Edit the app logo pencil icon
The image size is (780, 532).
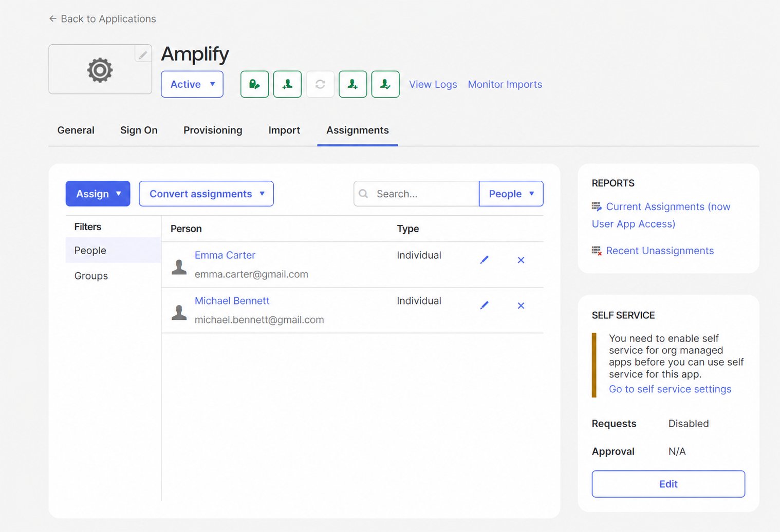[x=143, y=54]
